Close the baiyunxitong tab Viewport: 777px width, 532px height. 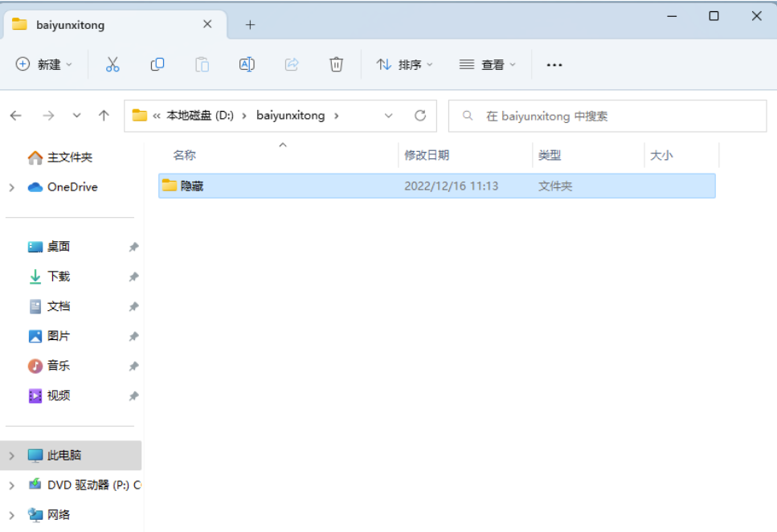point(207,24)
